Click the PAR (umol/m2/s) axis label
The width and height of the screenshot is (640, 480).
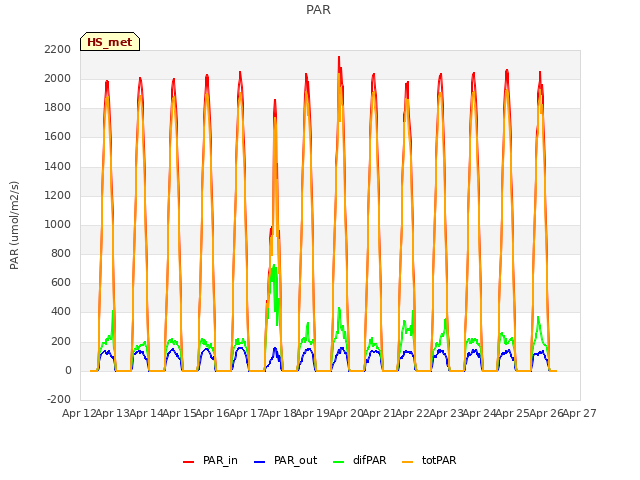pos(14,225)
